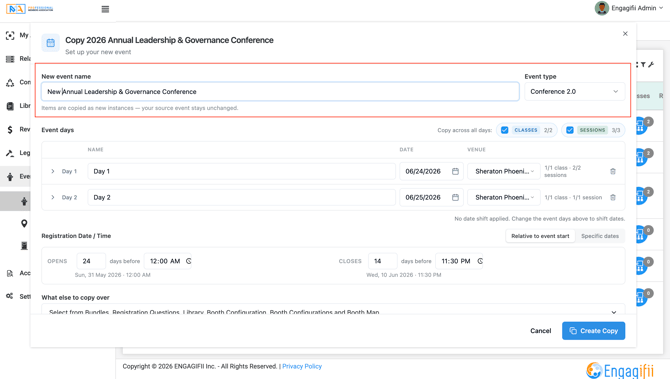This screenshot has width=670, height=379.
Task: Click clock icon beside 12:00 AM time
Action: click(x=188, y=261)
